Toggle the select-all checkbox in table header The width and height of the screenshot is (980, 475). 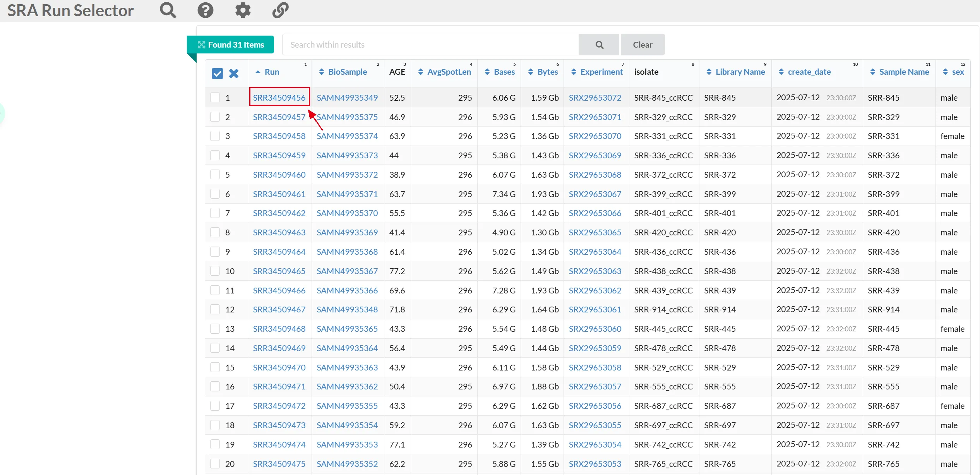click(217, 73)
